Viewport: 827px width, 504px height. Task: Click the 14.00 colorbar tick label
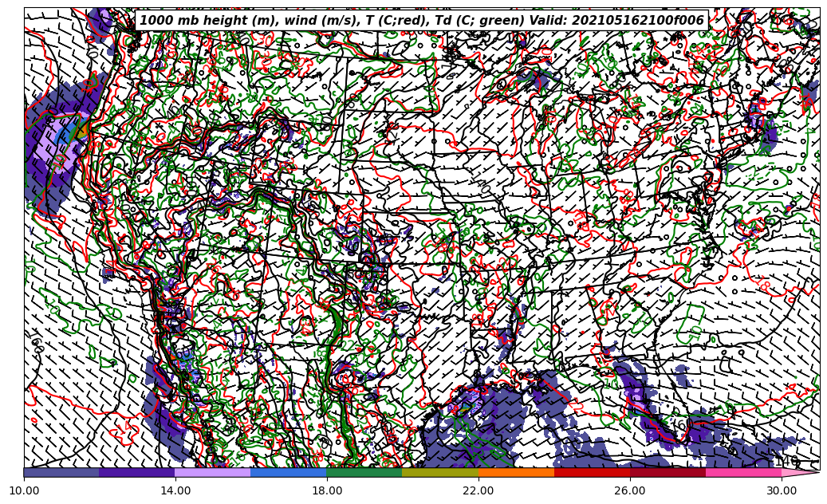click(x=175, y=490)
